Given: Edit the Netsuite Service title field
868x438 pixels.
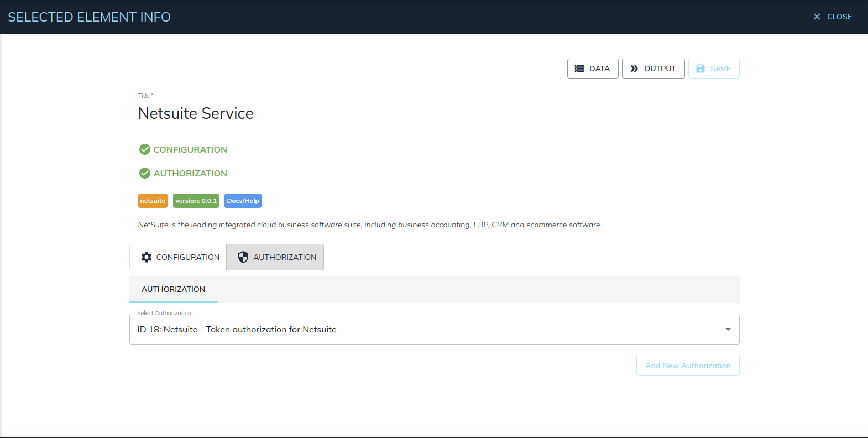Looking at the screenshot, I should [234, 113].
